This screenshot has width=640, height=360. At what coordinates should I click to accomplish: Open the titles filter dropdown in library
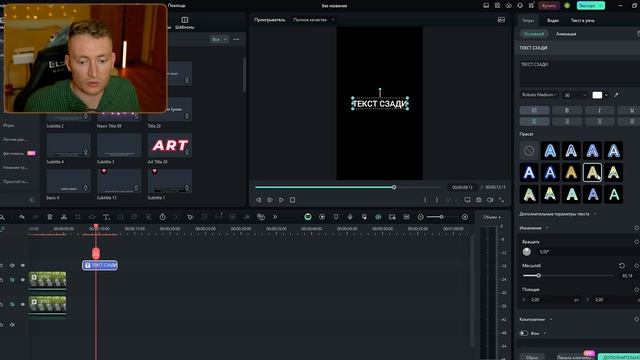pyautogui.click(x=219, y=39)
